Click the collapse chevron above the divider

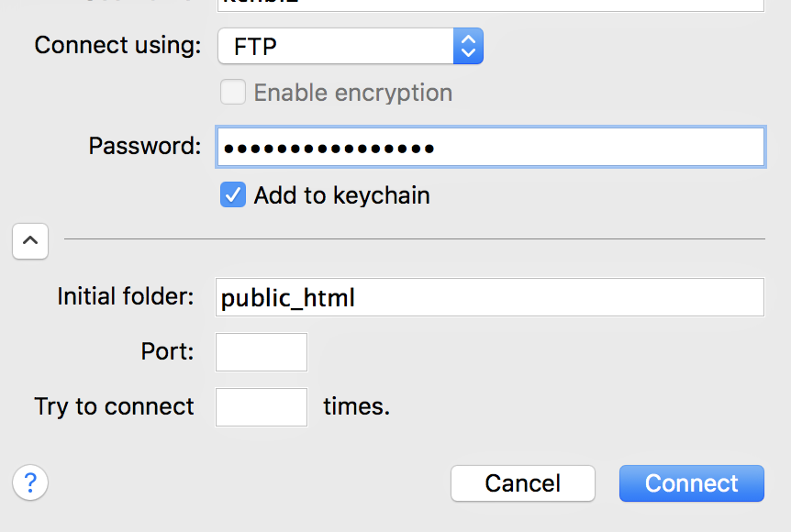pyautogui.click(x=30, y=241)
